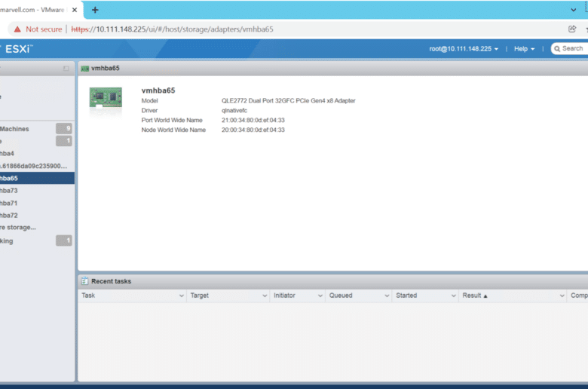Click the ESXi logo
This screenshot has height=389, width=588.
coord(18,49)
